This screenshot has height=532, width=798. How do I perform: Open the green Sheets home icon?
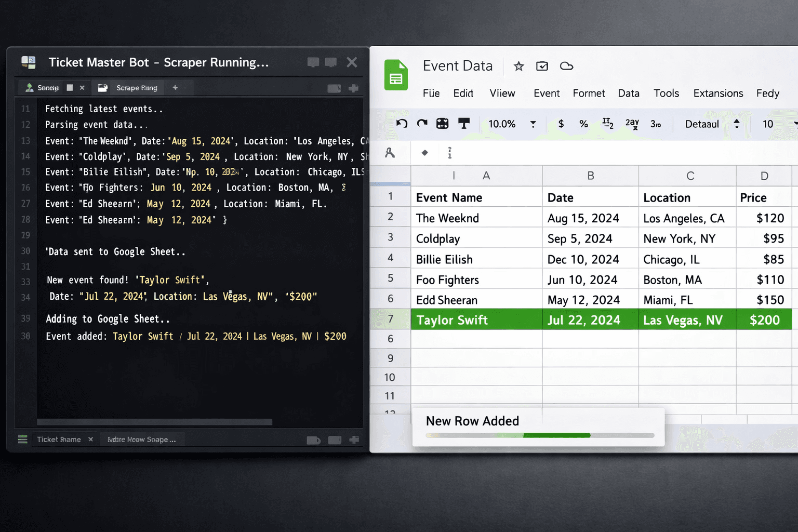click(396, 75)
